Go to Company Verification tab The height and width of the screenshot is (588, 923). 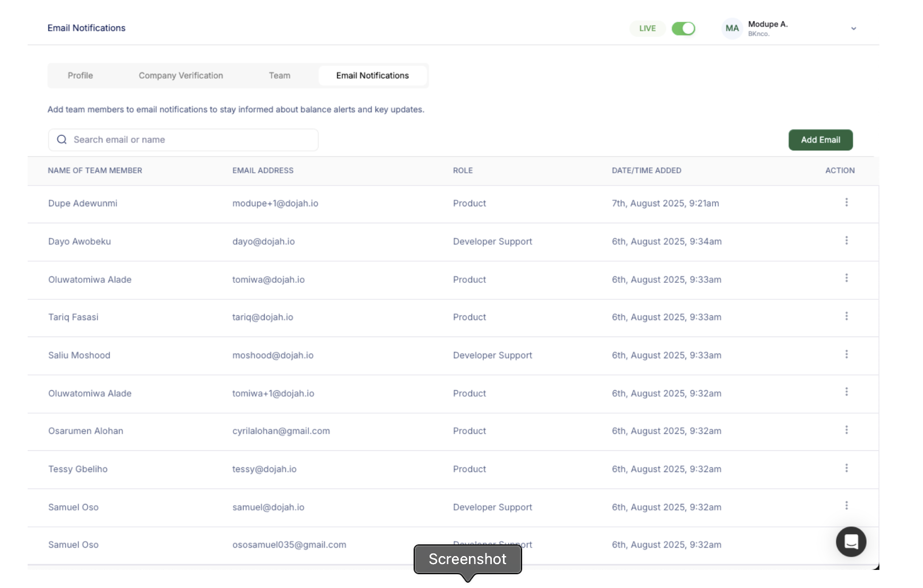pyautogui.click(x=181, y=75)
